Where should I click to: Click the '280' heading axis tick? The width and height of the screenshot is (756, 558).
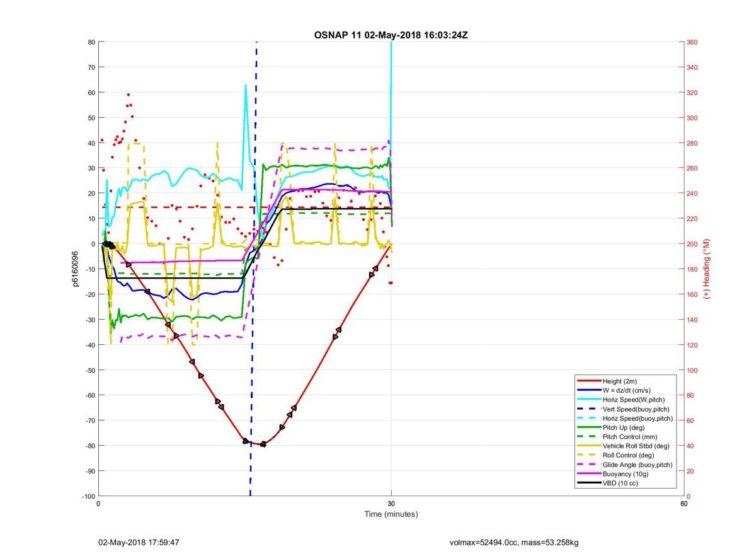tap(692, 143)
